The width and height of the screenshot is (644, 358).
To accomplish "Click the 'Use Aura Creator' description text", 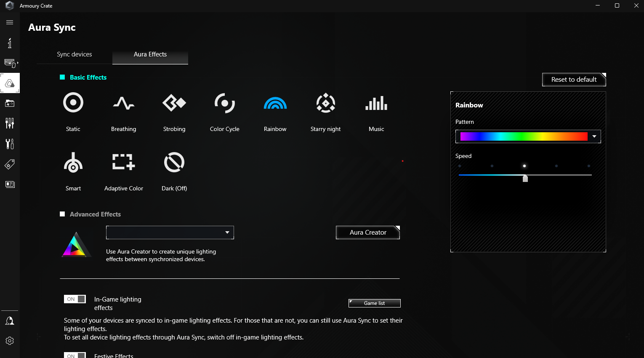I will (161, 255).
